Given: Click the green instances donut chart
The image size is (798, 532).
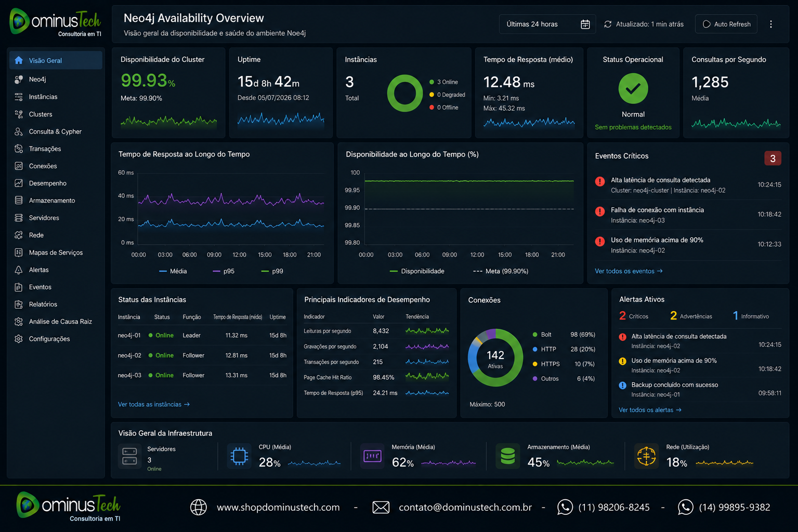Looking at the screenshot, I should click(x=405, y=94).
